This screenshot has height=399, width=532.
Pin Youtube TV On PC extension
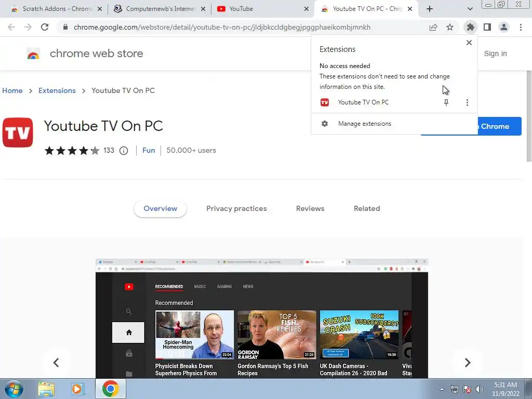(446, 102)
